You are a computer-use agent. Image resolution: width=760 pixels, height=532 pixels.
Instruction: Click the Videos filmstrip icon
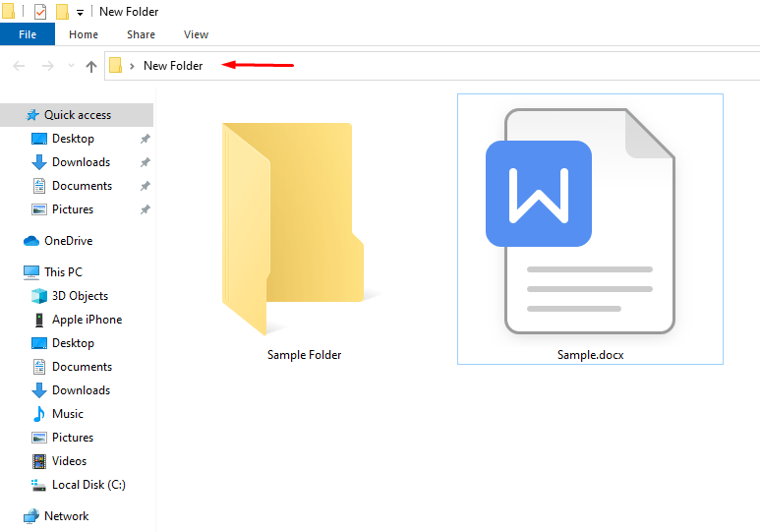point(39,461)
